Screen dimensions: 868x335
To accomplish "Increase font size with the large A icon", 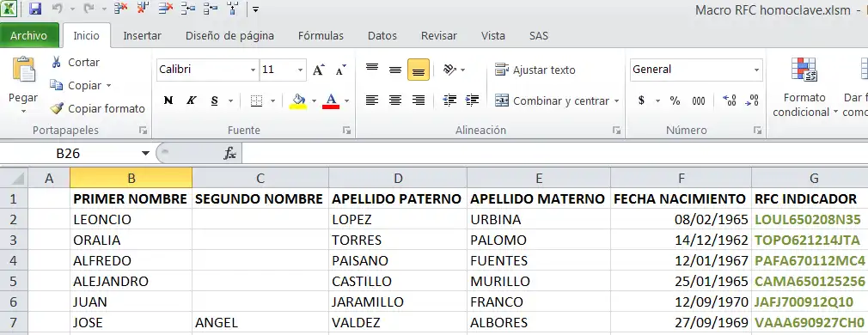I will tap(318, 70).
